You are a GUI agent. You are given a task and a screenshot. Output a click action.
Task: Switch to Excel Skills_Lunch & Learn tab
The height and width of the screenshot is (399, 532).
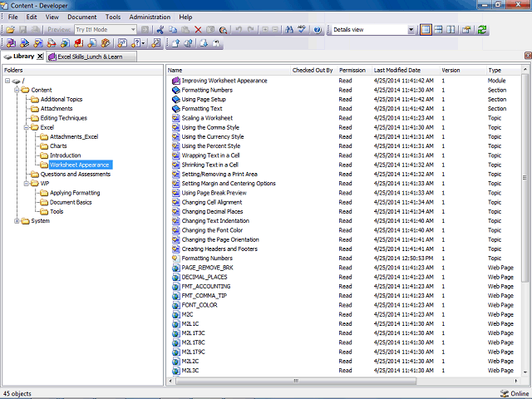pos(91,57)
